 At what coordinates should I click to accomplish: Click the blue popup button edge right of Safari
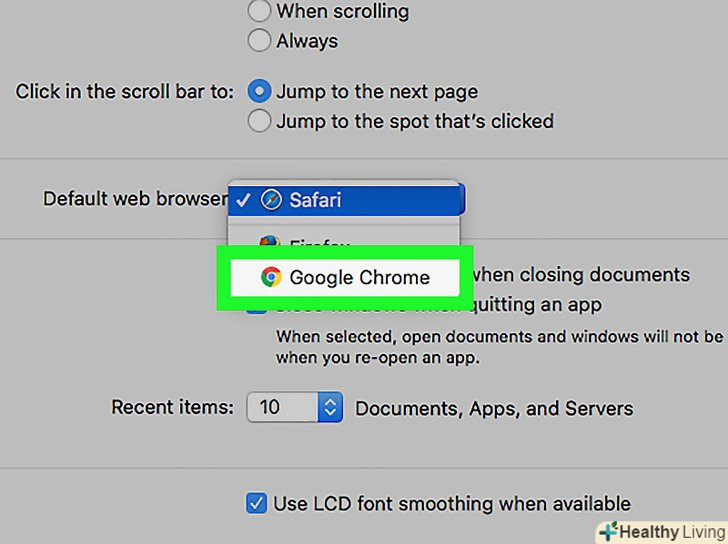461,199
